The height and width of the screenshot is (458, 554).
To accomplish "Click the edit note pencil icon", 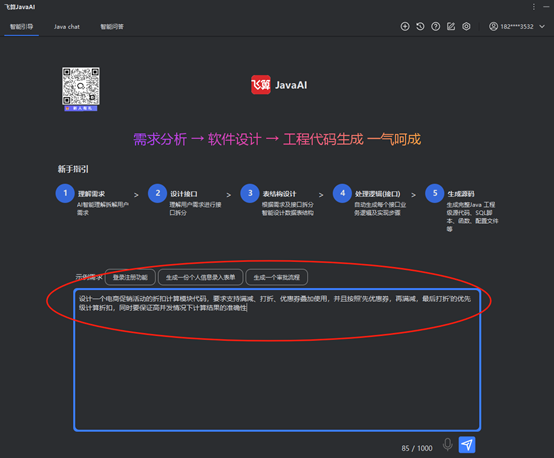I will tap(451, 27).
